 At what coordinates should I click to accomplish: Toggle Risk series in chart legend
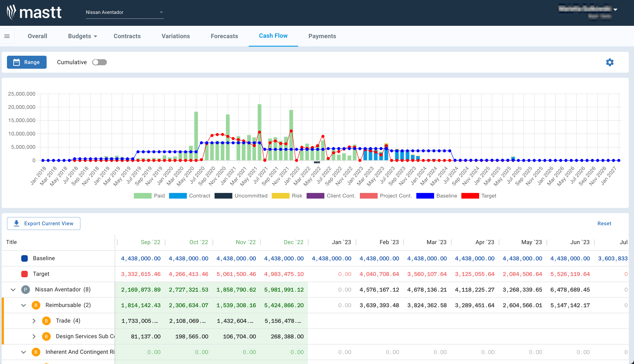[287, 196]
